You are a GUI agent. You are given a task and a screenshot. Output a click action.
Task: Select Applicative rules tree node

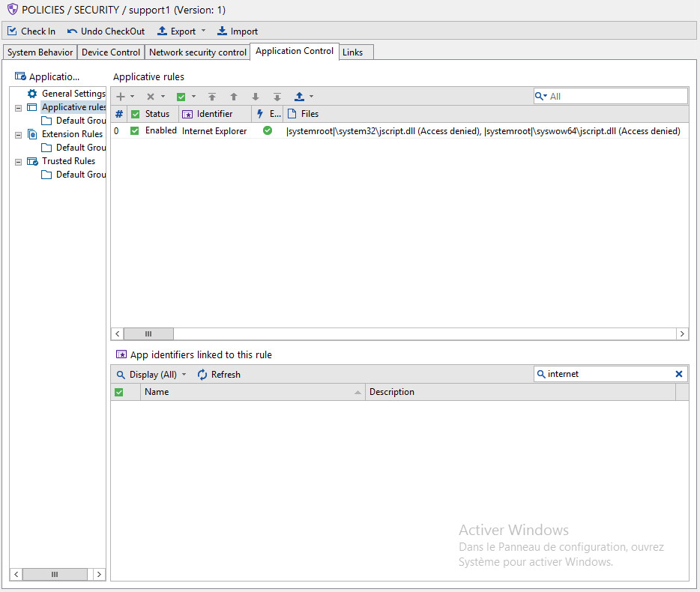coord(73,107)
